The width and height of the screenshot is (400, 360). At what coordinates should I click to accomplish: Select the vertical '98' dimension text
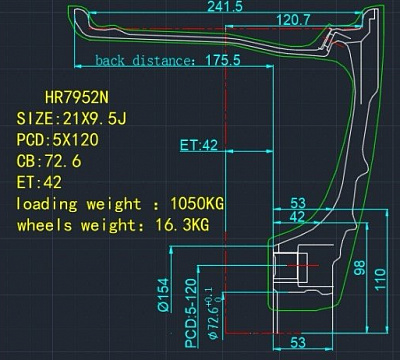[360, 268]
